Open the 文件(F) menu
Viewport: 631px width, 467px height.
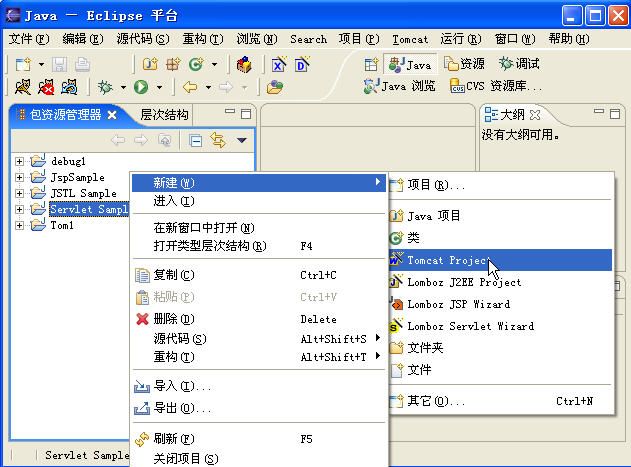coord(29,39)
